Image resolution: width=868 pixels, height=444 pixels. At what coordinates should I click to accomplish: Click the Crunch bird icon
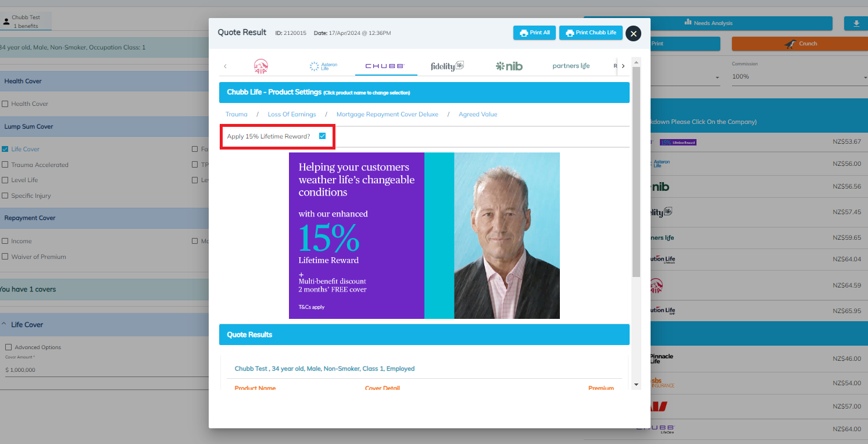(x=790, y=44)
